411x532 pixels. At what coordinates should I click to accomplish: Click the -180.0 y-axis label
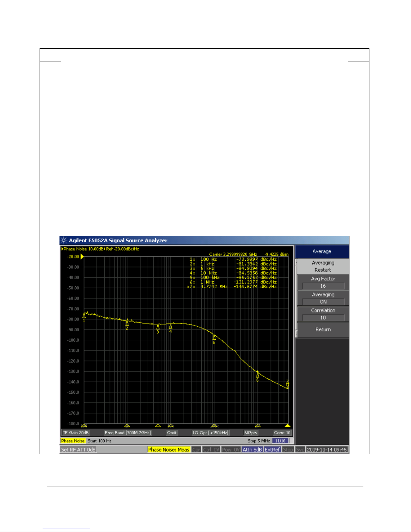point(73,424)
